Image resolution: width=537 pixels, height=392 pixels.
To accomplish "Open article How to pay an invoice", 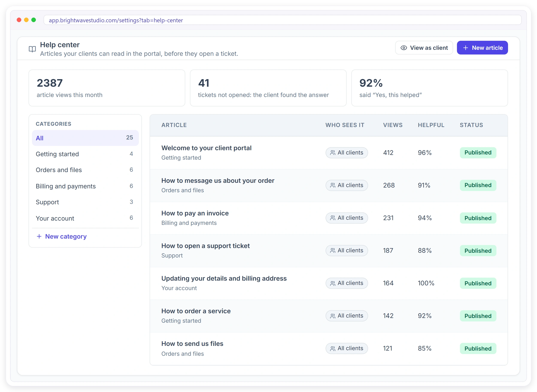I will click(x=195, y=213).
